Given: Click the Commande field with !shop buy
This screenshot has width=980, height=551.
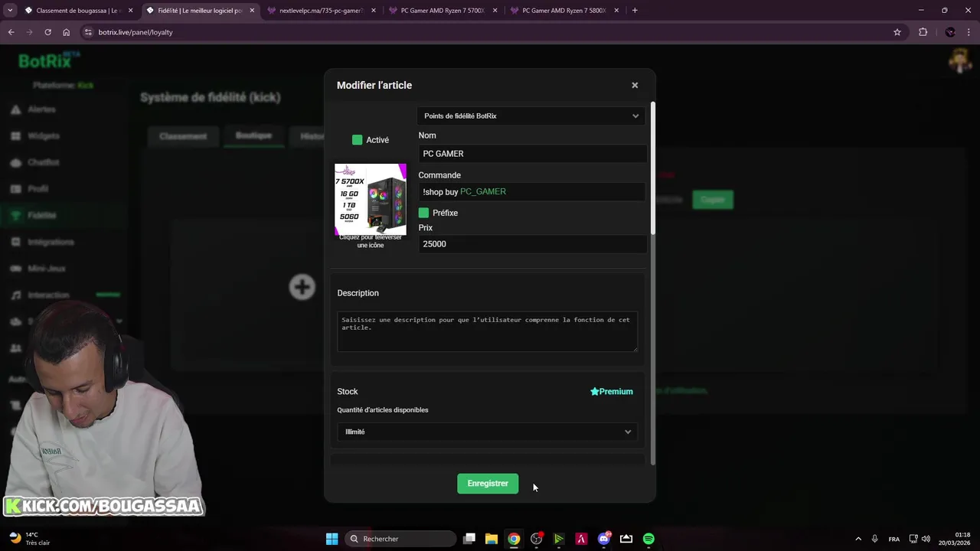Looking at the screenshot, I should [532, 191].
